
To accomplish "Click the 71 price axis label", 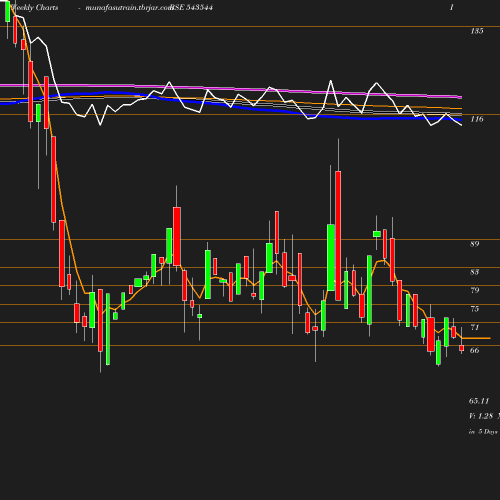I will 475,327.
